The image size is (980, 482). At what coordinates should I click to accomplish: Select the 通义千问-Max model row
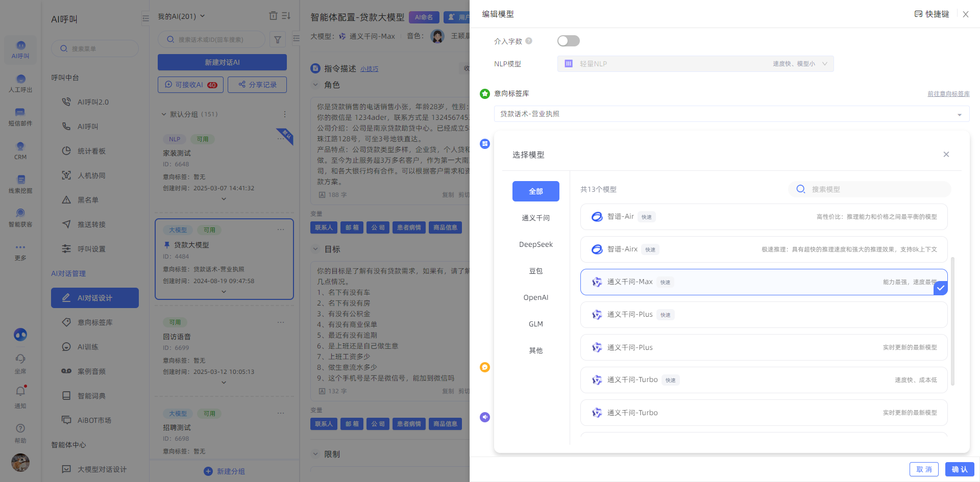[764, 282]
